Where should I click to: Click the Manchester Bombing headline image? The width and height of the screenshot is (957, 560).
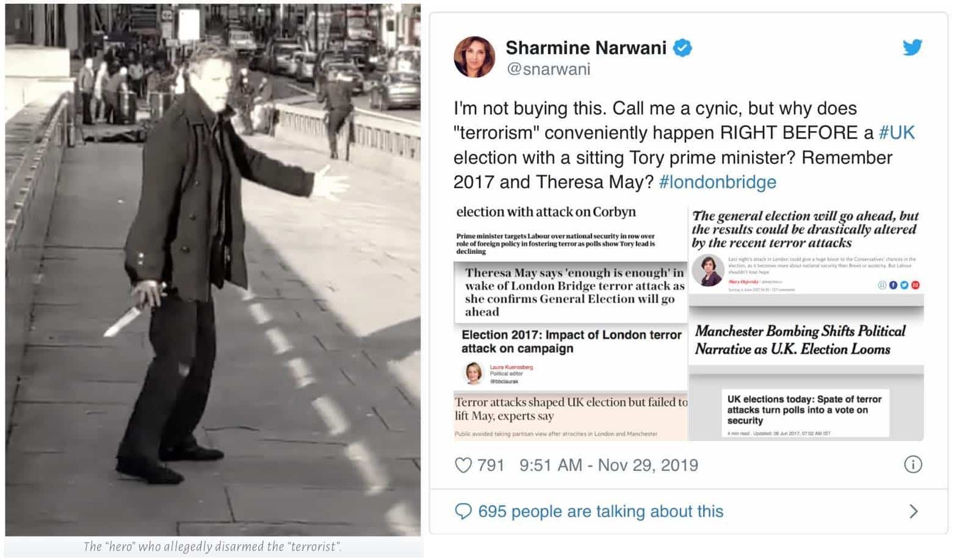[800, 340]
